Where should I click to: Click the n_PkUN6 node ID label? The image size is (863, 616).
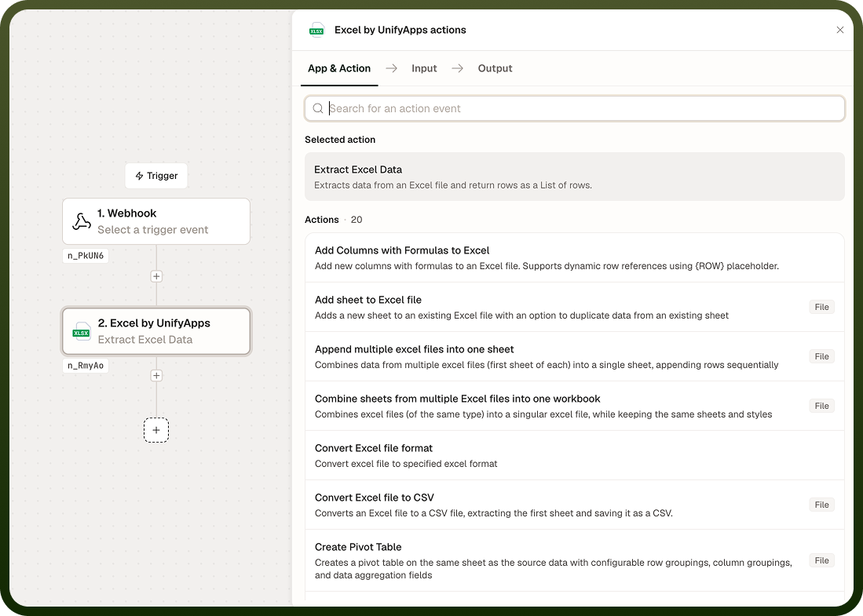[86, 255]
